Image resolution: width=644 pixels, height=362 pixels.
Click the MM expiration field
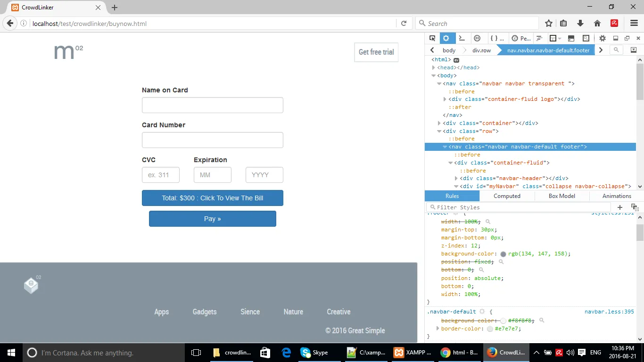[213, 175]
